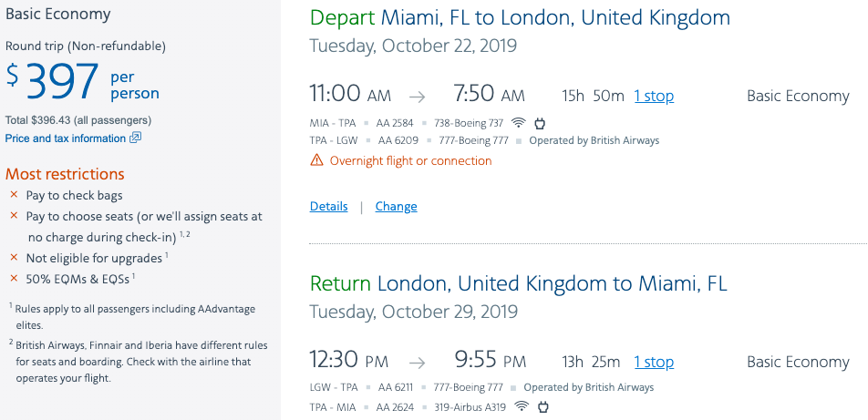Open the 1 stop link for the return flight
The image size is (868, 420).
(x=654, y=362)
